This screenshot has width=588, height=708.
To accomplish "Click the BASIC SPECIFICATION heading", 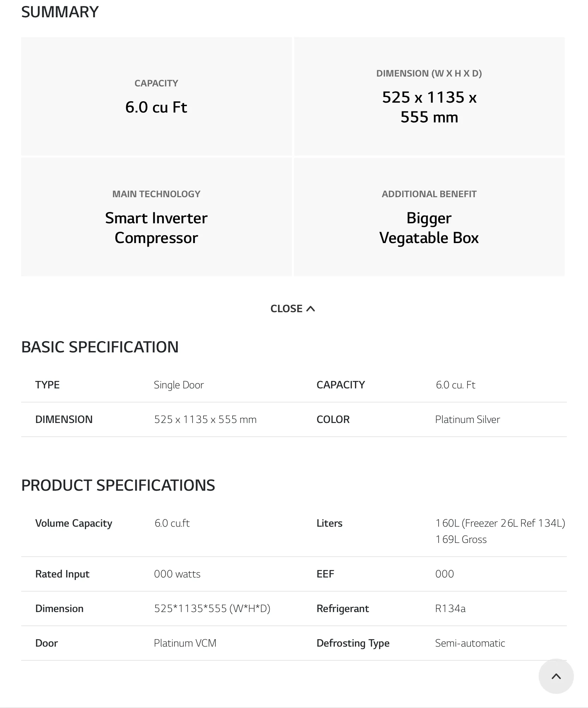I will [x=100, y=347].
